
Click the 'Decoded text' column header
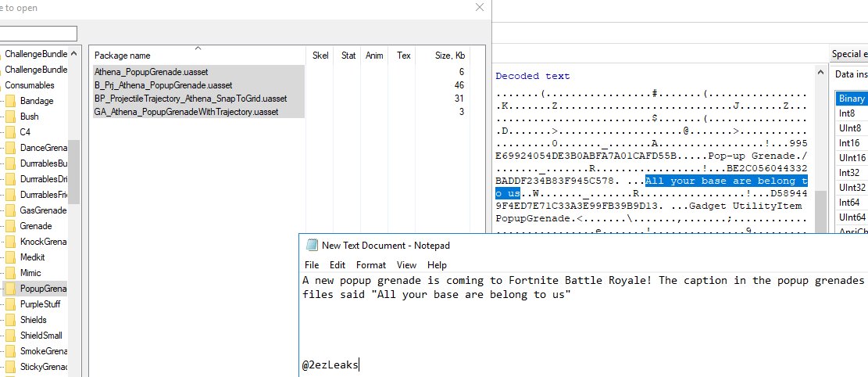(533, 76)
